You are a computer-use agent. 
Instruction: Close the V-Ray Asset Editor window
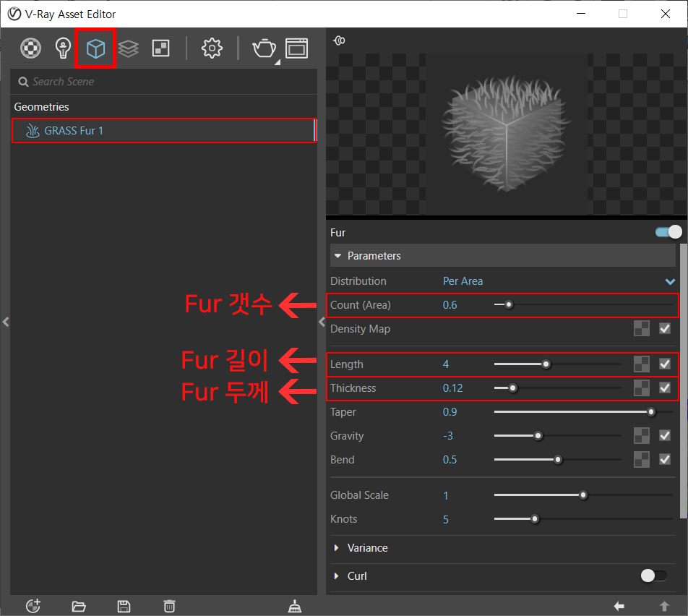click(665, 14)
